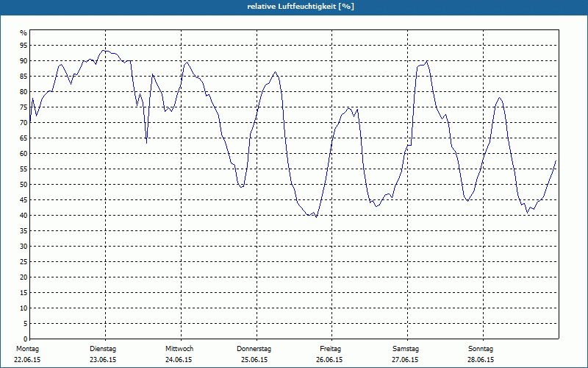The height and width of the screenshot is (368, 588).
Task: Click the 'Dienstag' day label
Action: tap(103, 349)
